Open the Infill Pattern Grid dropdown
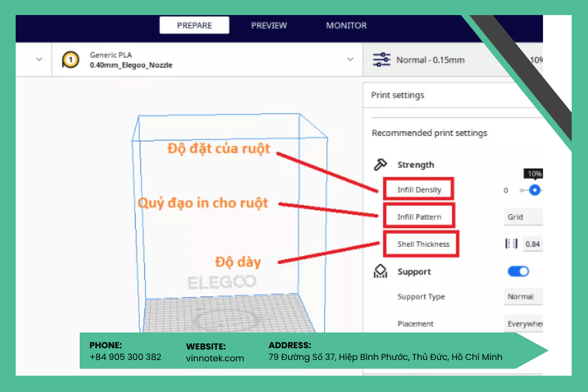 point(523,217)
